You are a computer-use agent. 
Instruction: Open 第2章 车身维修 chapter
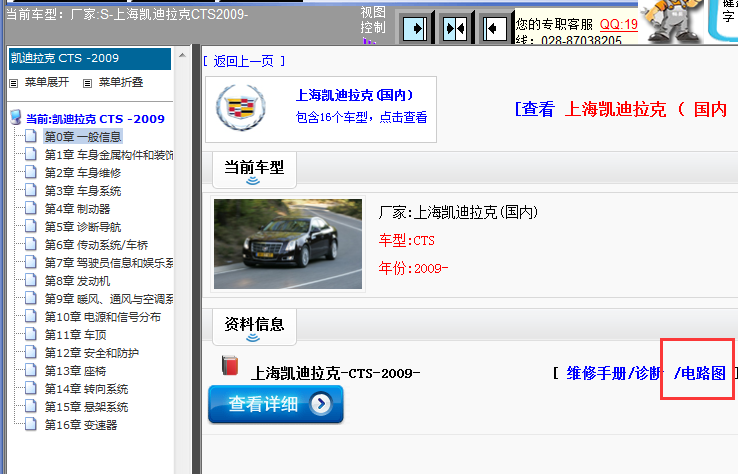83,173
